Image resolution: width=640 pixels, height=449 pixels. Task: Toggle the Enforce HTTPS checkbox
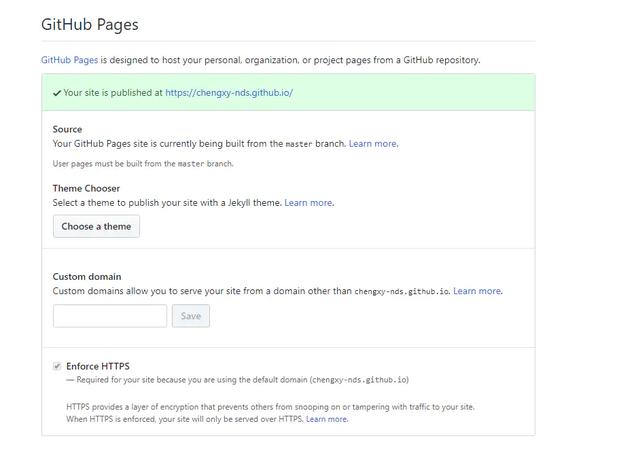(x=57, y=366)
